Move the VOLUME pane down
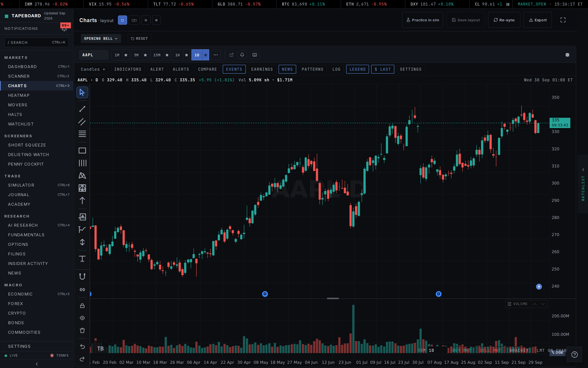Viewport: 588px width, 368px height. (x=543, y=304)
